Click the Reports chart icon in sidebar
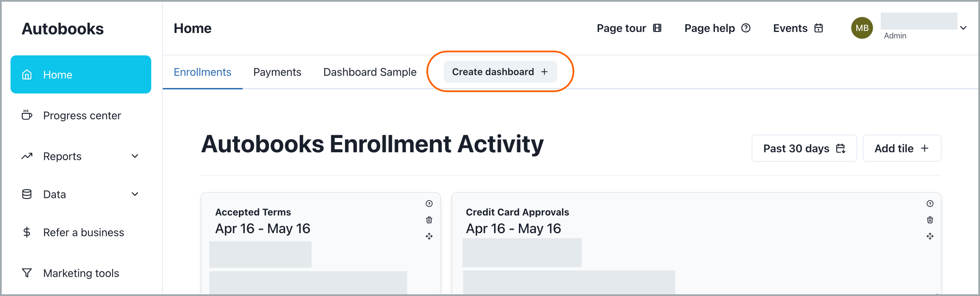The height and width of the screenshot is (296, 980). coord(26,156)
